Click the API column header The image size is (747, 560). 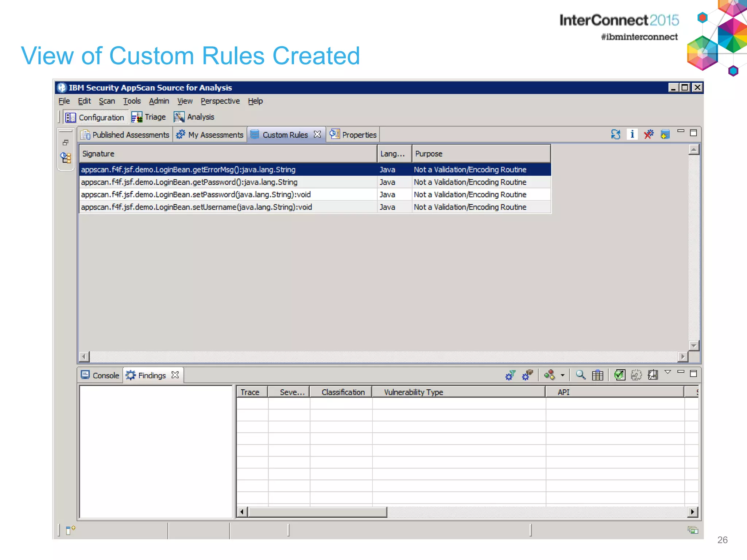tap(615, 392)
